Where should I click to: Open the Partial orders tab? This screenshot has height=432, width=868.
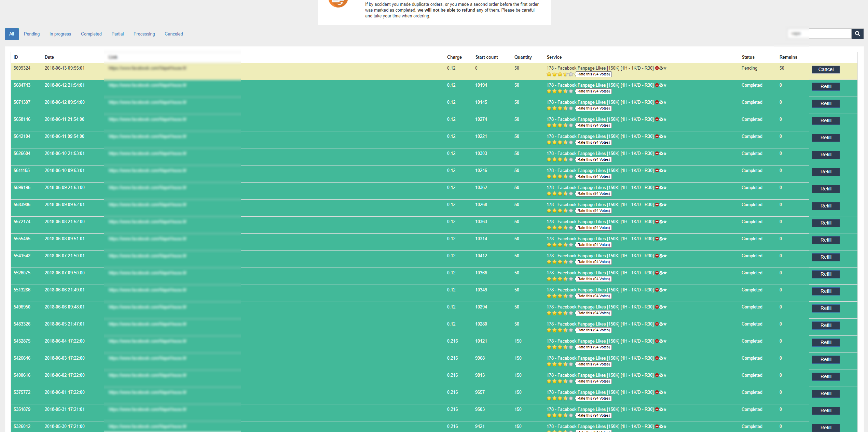coord(118,34)
